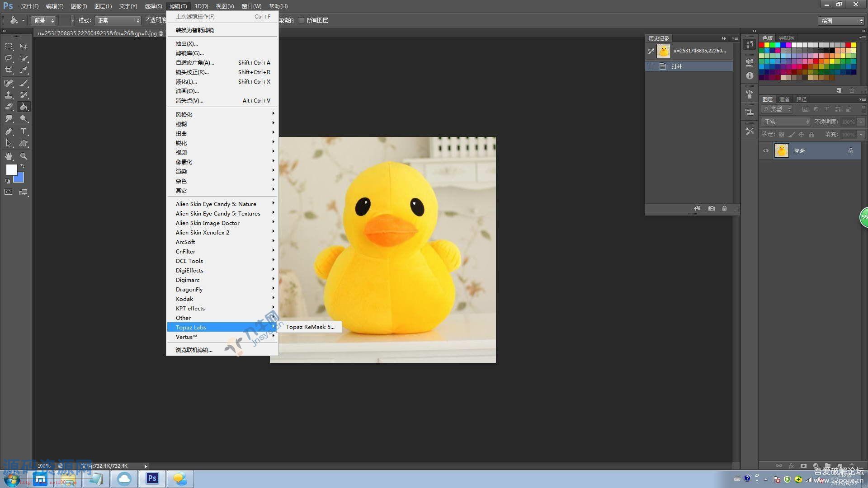Select the Clone Stamp tool
This screenshot has height=488, width=868.
[9, 95]
